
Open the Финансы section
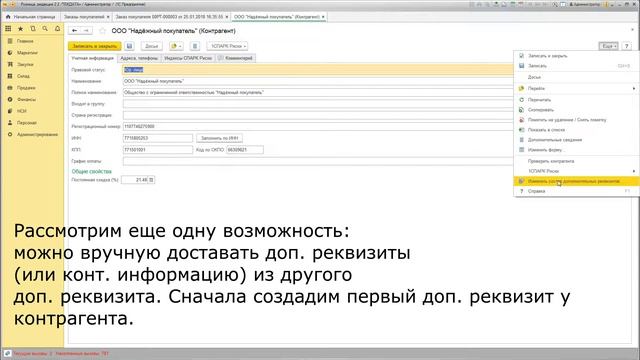pos(26,99)
